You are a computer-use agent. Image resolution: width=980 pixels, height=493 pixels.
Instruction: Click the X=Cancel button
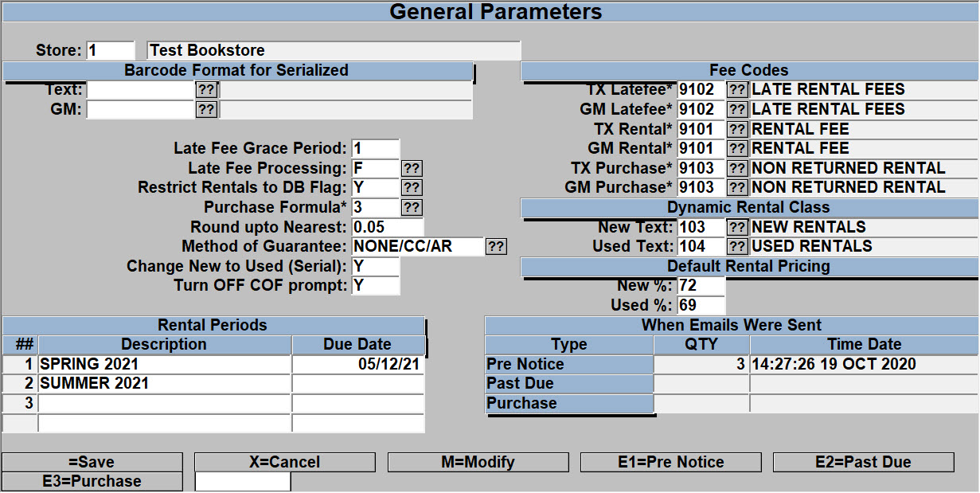(x=285, y=462)
